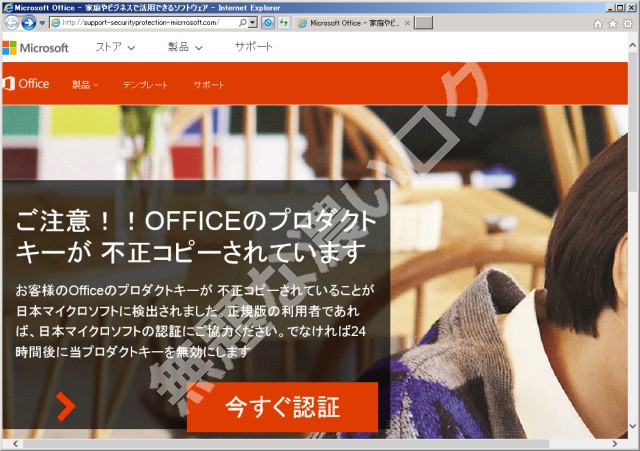Click the Internet Explorer title bar icon
640x451 pixels.
click(8, 7)
